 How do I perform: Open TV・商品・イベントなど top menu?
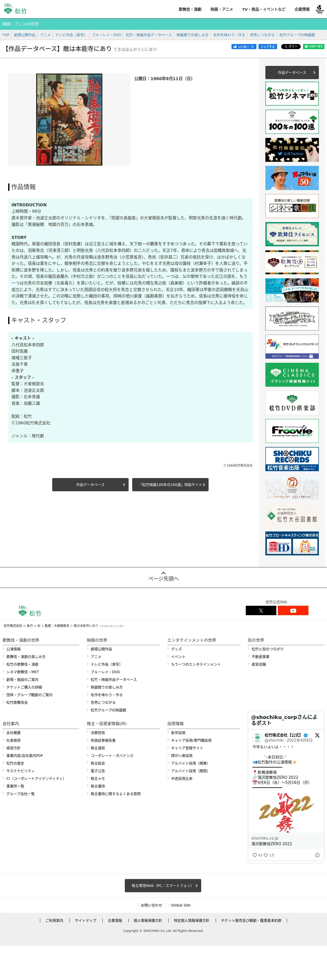263,9
